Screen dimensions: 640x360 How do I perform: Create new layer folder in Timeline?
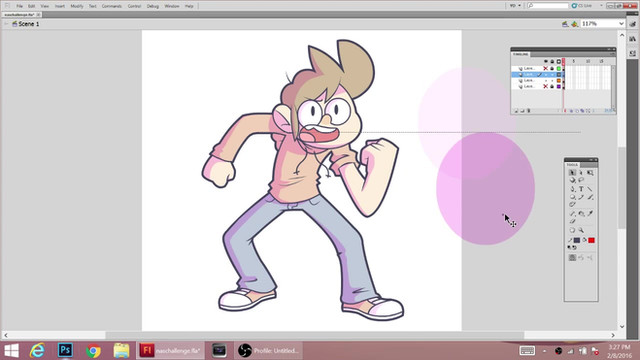[522, 111]
